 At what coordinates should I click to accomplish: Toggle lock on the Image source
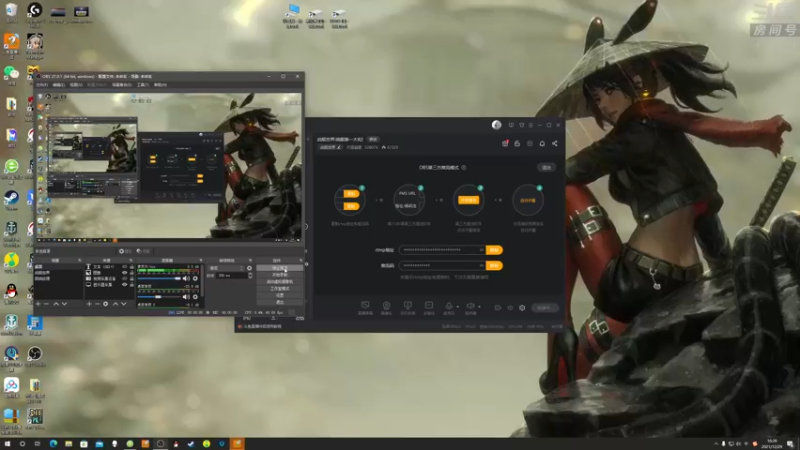[132, 273]
